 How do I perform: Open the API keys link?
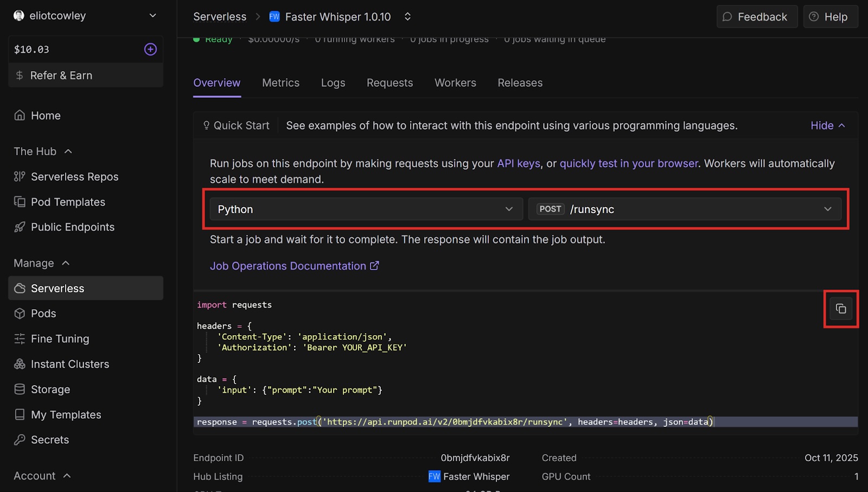[519, 163]
